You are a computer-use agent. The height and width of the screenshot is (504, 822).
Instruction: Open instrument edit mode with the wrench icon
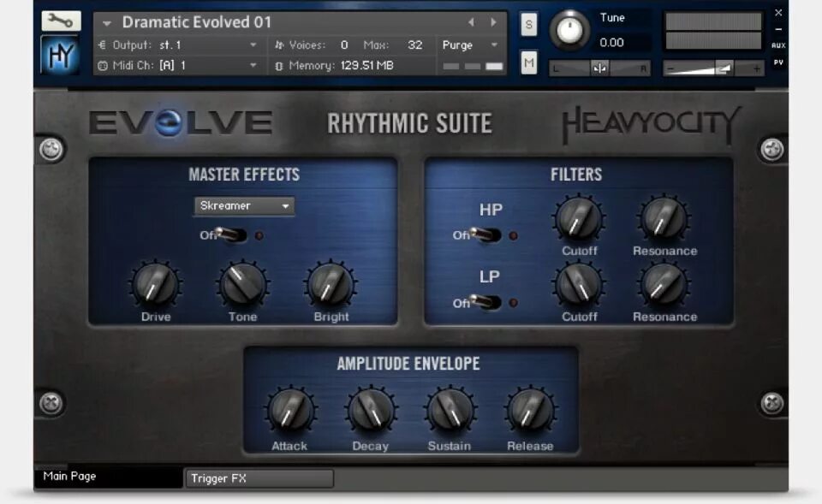(61, 21)
